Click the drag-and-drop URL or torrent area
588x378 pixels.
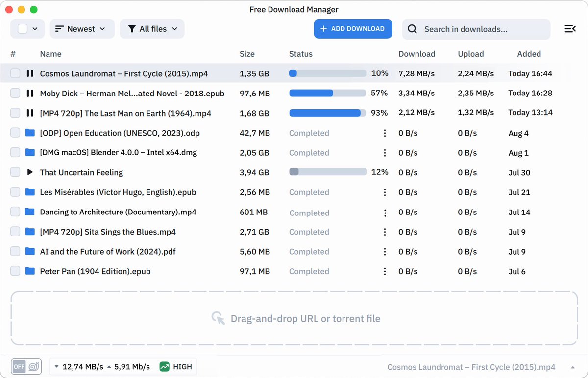294,318
